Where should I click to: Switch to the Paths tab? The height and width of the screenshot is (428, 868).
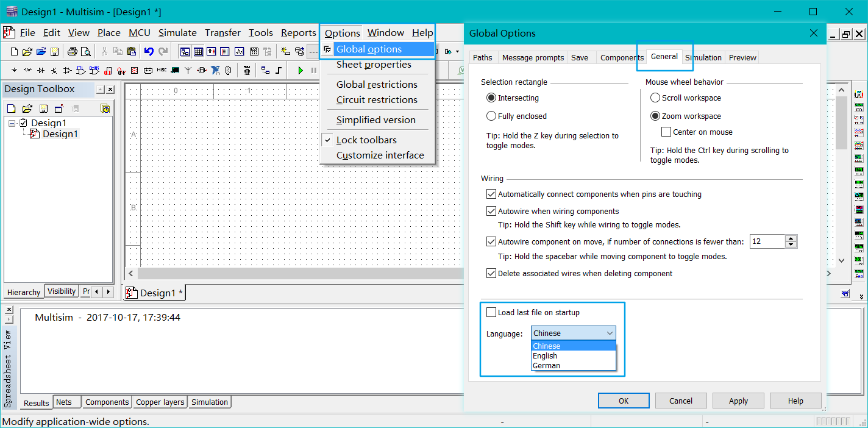point(483,57)
